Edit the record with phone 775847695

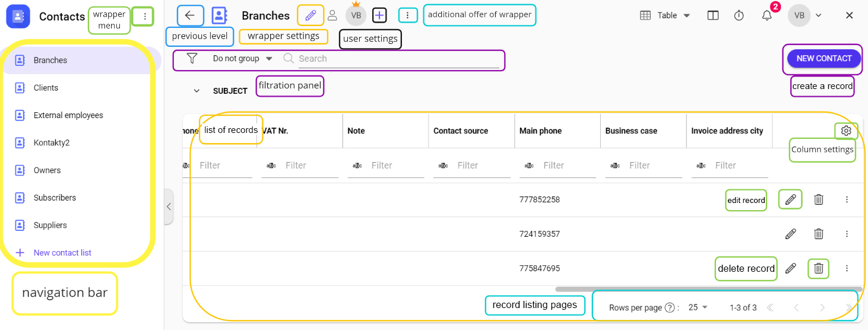pyautogui.click(x=790, y=268)
